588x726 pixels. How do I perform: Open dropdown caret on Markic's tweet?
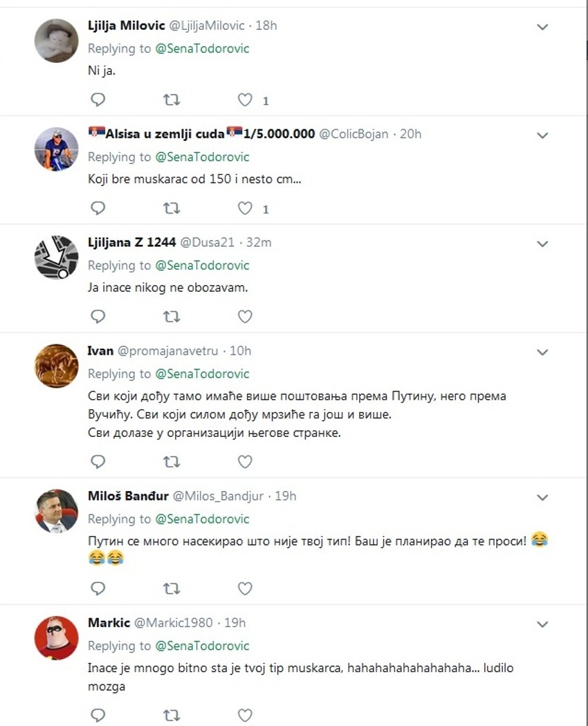[543, 624]
